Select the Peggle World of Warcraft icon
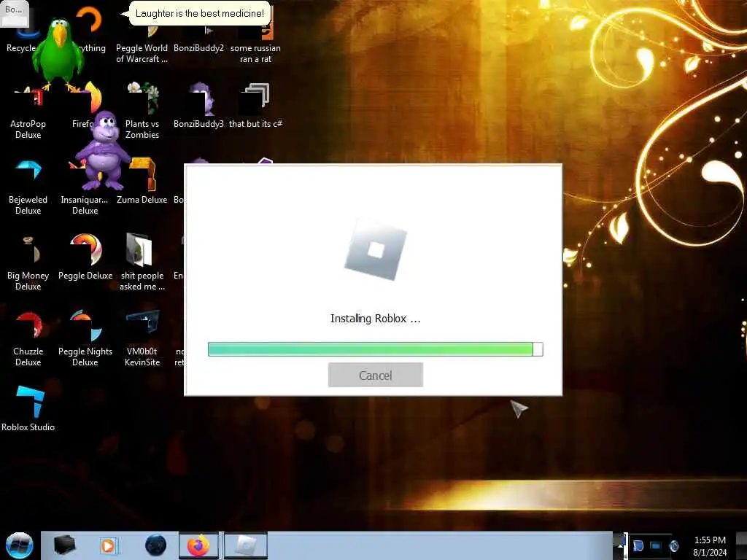 click(142, 43)
